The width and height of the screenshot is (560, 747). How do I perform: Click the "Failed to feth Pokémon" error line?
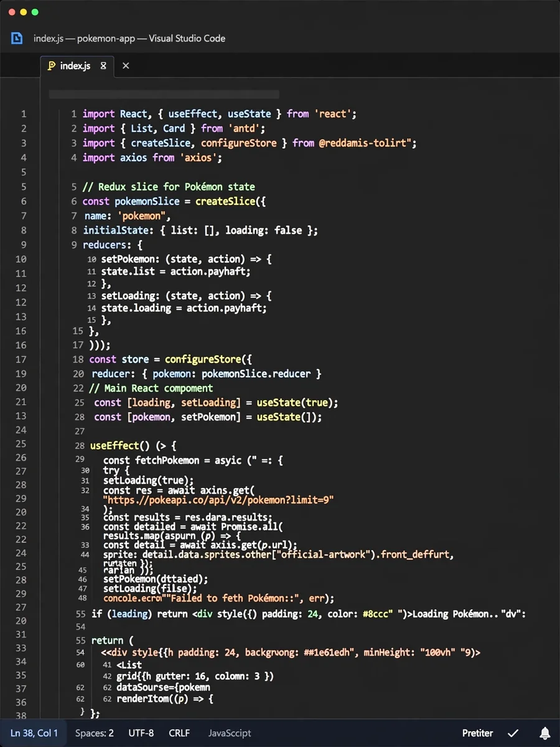(219, 598)
